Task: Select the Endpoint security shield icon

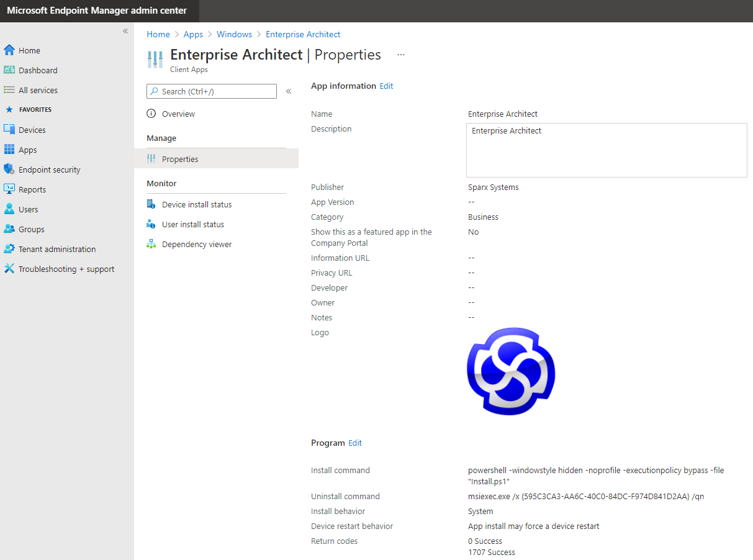Action: click(9, 169)
